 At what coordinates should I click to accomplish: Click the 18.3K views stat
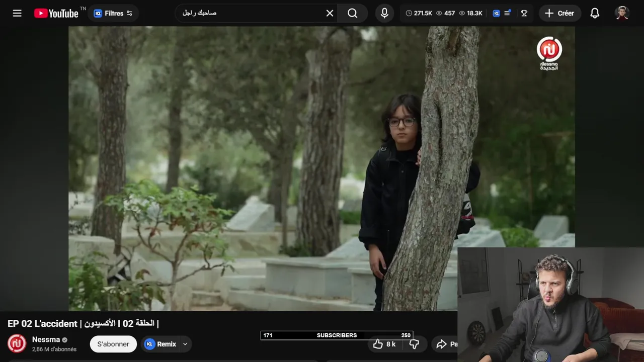(x=470, y=13)
